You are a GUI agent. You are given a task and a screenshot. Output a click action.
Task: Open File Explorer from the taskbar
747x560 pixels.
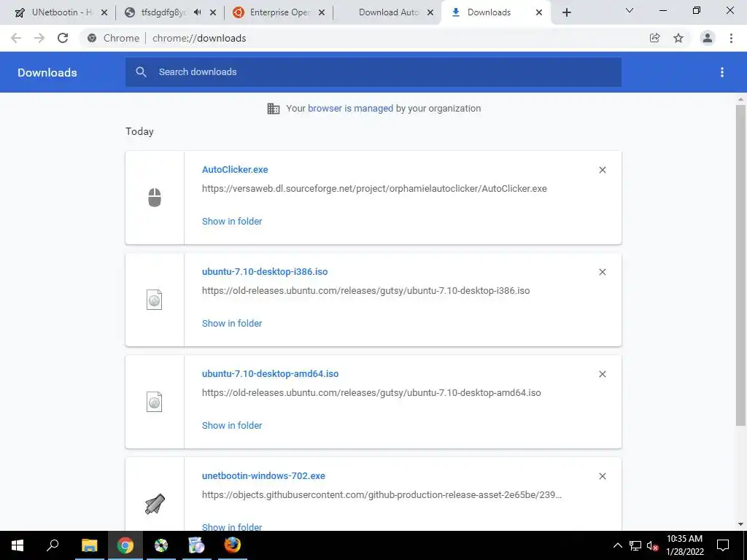tap(89, 545)
